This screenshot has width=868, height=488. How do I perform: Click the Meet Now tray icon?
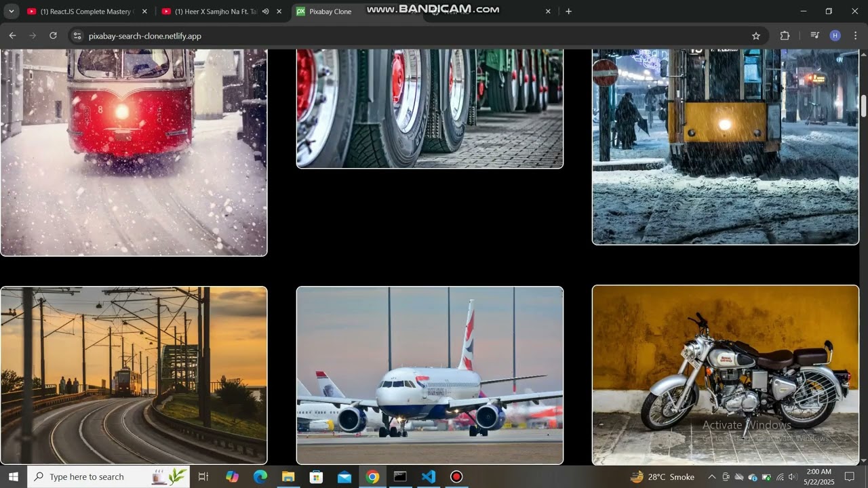point(726,476)
